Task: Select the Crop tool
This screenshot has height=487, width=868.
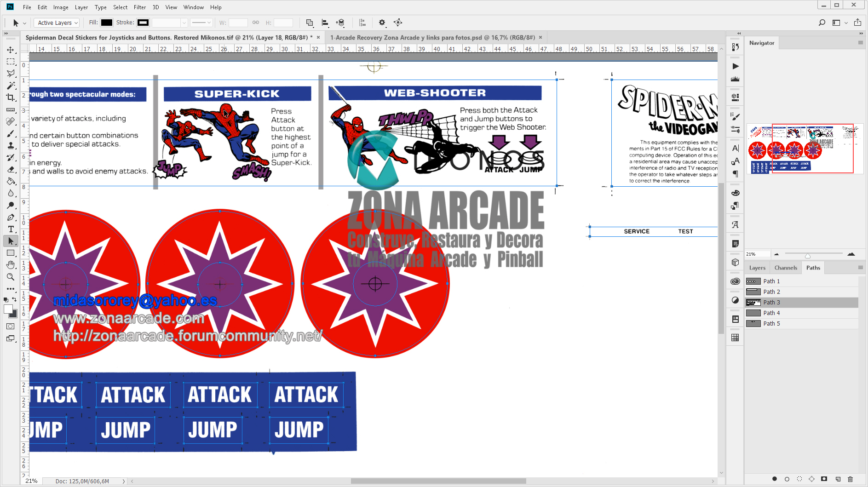Action: pos(11,97)
